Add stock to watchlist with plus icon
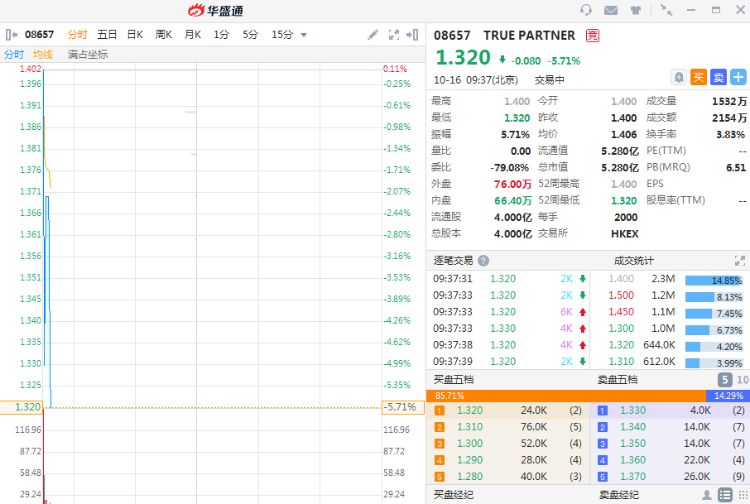The image size is (750, 504). [x=738, y=77]
